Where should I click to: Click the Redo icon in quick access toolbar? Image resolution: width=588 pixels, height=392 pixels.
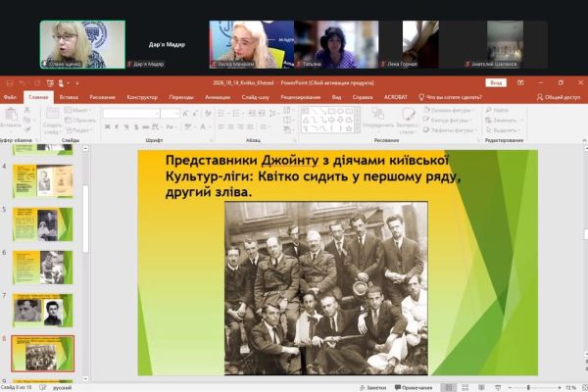click(37, 83)
